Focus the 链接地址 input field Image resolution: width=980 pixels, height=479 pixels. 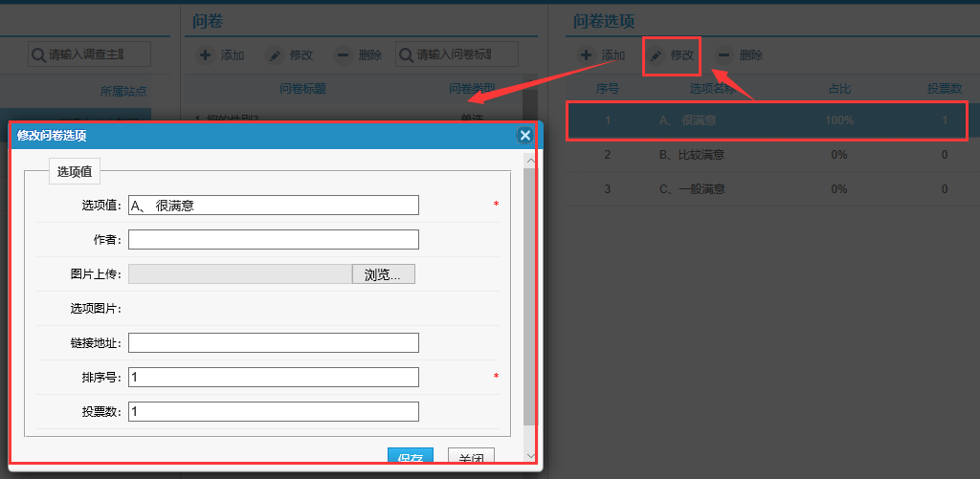pyautogui.click(x=274, y=342)
